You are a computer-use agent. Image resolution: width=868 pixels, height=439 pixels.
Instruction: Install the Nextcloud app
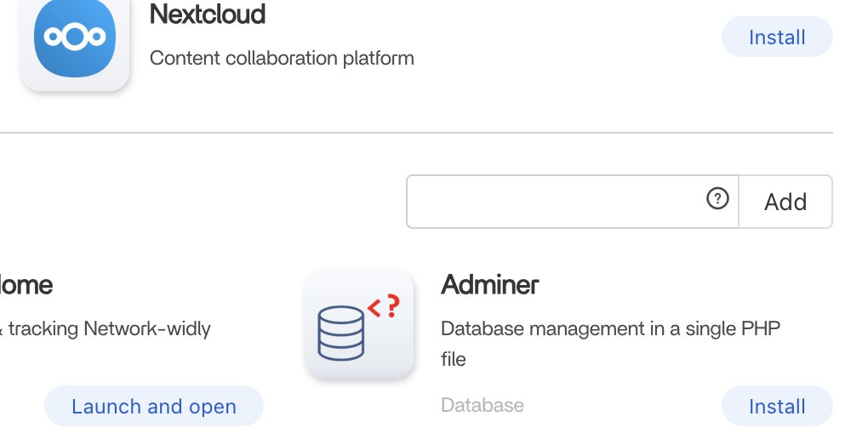777,37
